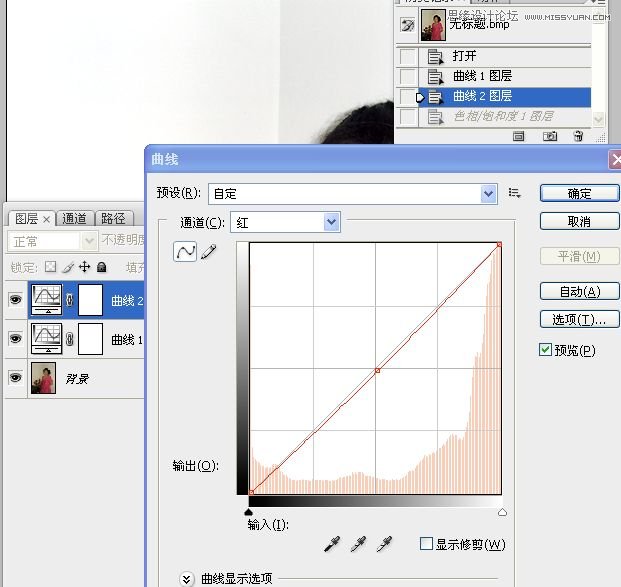Click the 背景 layer thumbnail

[x=43, y=377]
